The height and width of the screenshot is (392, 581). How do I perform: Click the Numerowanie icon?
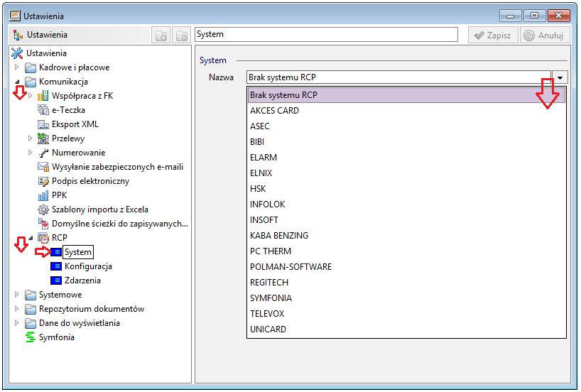tap(43, 153)
